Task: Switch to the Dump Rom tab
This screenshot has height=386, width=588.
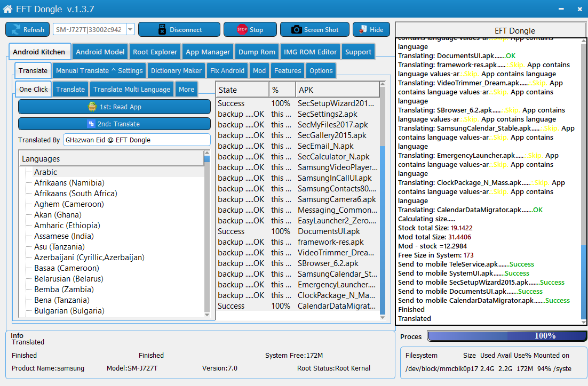Action: (257, 52)
